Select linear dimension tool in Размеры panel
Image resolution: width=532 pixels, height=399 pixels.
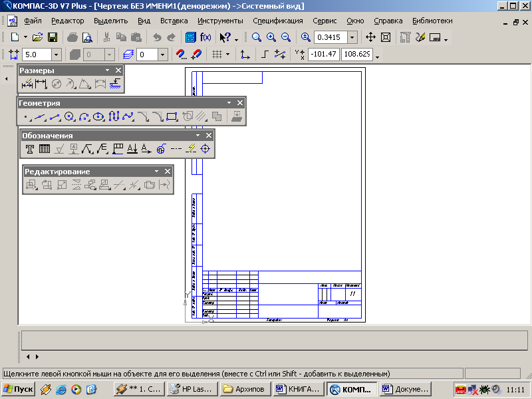pyautogui.click(x=41, y=84)
